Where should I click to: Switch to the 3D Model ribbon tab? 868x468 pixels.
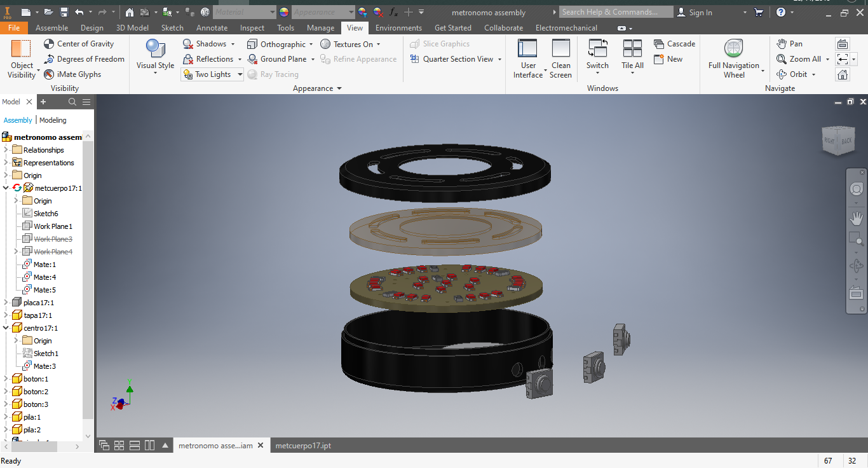point(132,28)
